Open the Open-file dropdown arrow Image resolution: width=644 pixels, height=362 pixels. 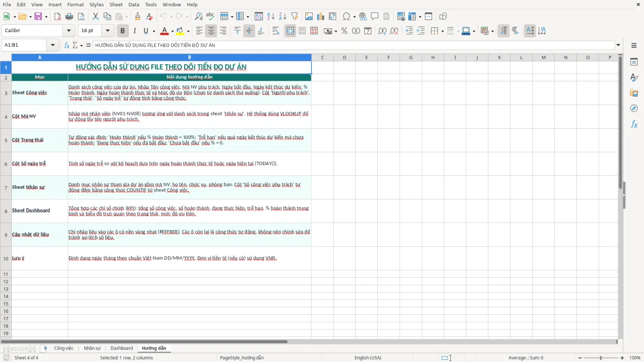[30, 17]
